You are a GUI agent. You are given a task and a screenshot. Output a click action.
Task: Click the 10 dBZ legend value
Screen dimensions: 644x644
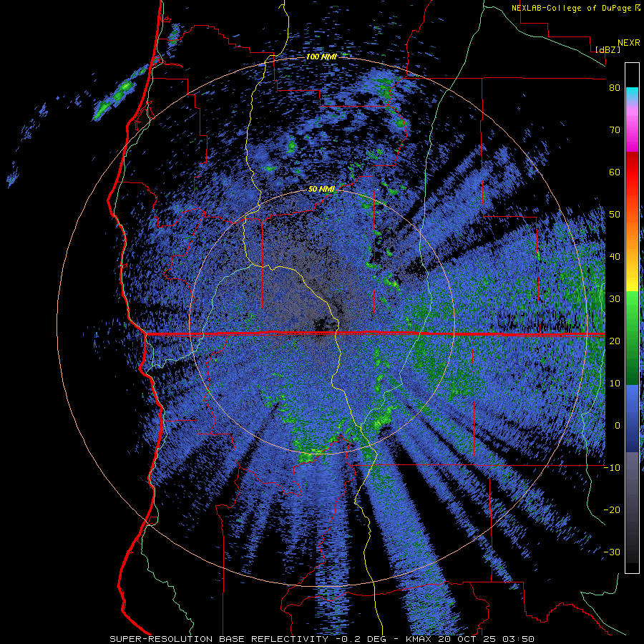(x=615, y=384)
